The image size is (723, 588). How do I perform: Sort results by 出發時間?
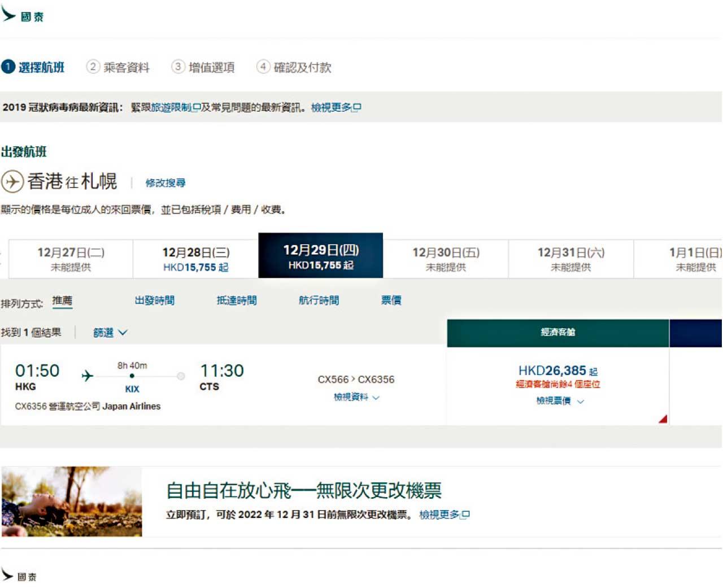(155, 300)
